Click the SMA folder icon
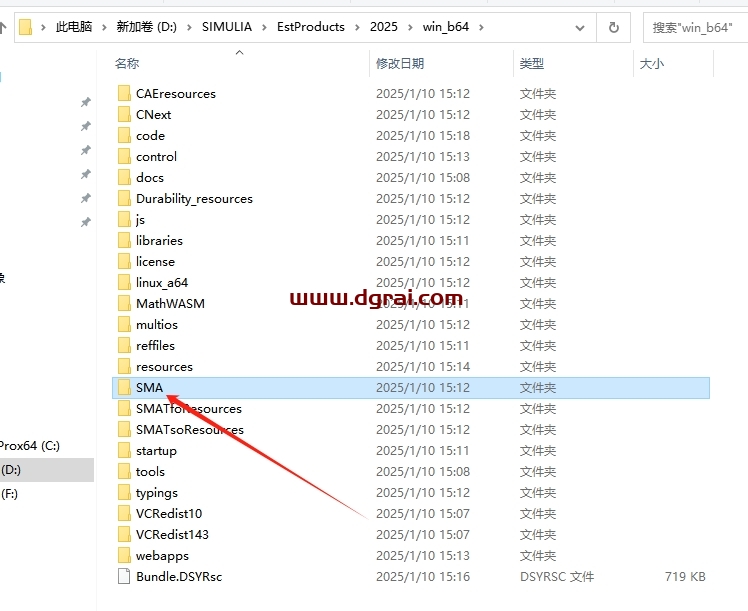Image resolution: width=748 pixels, height=611 pixels. pyautogui.click(x=124, y=387)
